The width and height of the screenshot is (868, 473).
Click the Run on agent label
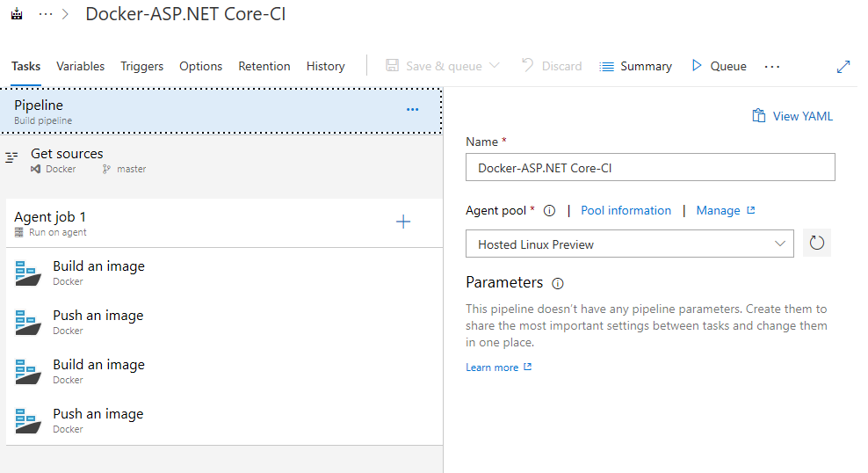pyautogui.click(x=58, y=232)
